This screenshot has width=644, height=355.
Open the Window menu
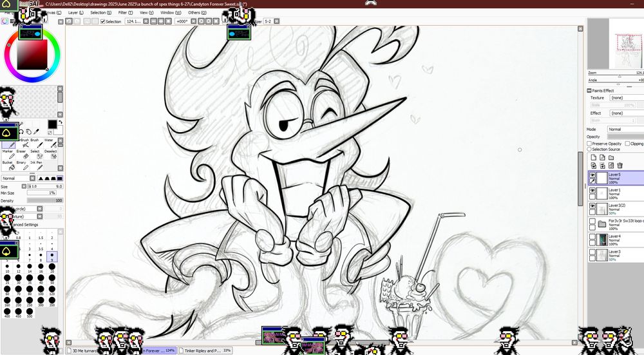(171, 13)
